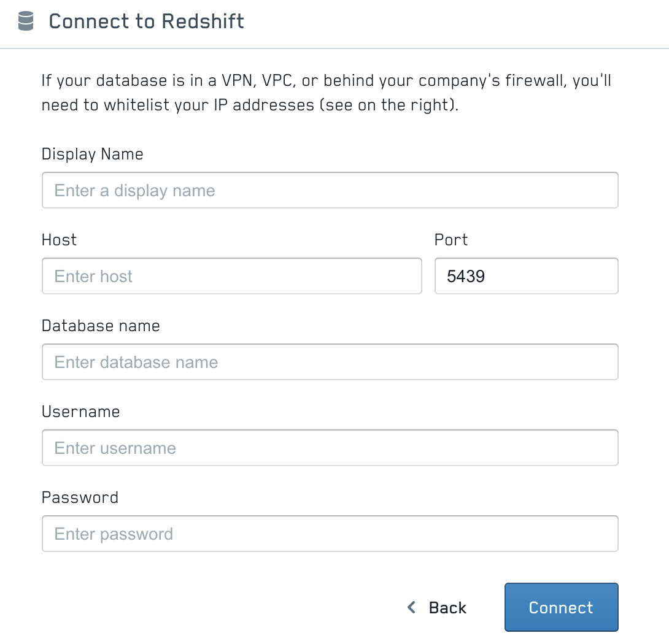Click the VPN, VPC firewall notice line
The image size is (669, 644).
[x=326, y=81]
